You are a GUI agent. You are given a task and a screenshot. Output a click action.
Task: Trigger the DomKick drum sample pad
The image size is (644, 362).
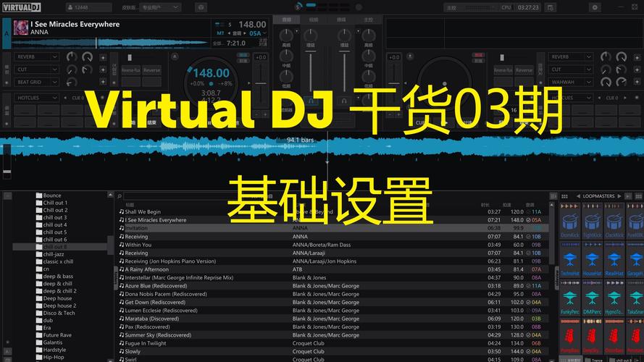point(570,222)
